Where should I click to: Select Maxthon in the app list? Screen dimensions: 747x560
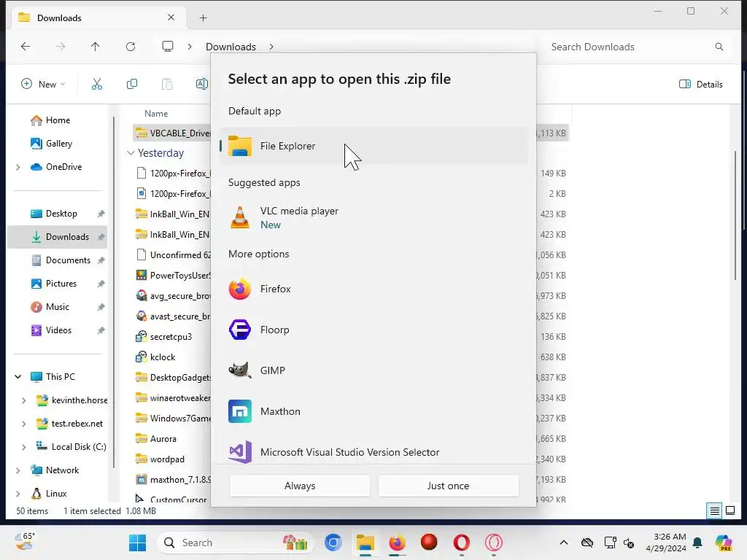(373, 411)
